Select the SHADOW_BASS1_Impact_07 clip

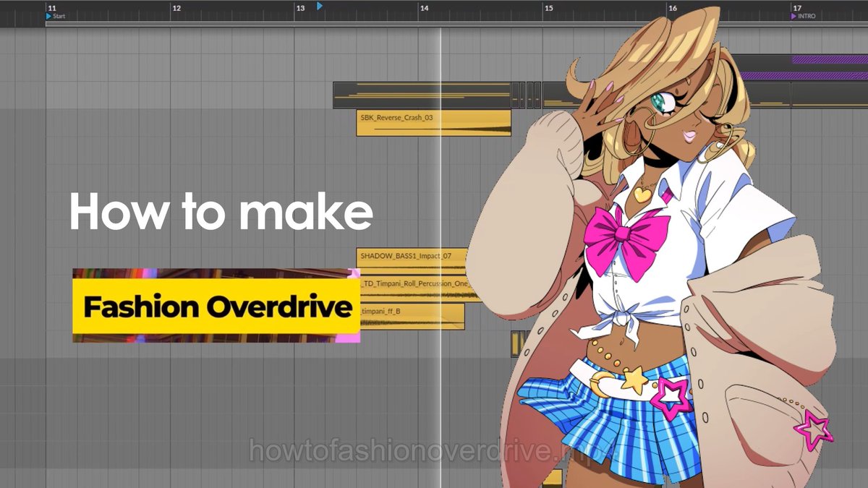(412, 261)
